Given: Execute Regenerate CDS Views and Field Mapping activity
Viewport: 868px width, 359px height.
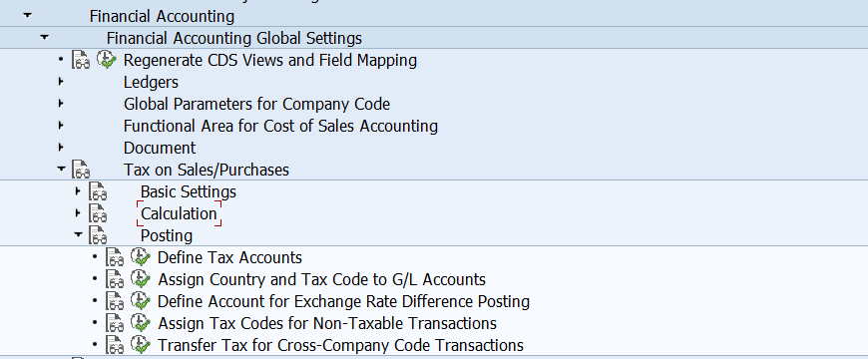Looking at the screenshot, I should (x=107, y=59).
